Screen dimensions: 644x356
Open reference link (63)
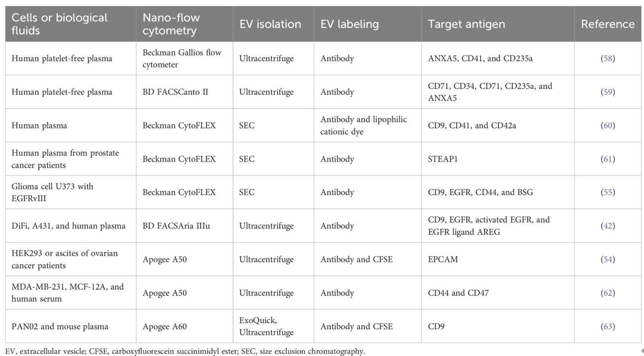[x=608, y=326]
